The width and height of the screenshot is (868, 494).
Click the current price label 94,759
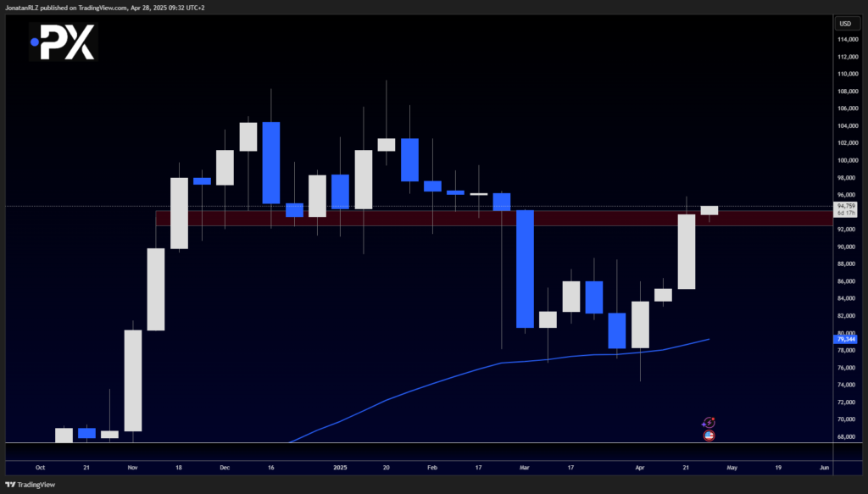click(x=846, y=206)
